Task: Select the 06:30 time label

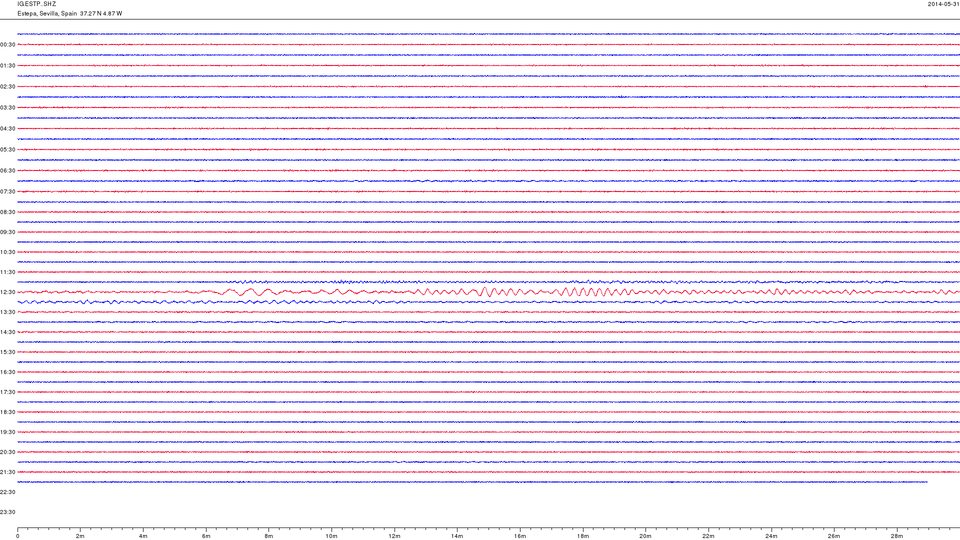Action: coord(7,171)
